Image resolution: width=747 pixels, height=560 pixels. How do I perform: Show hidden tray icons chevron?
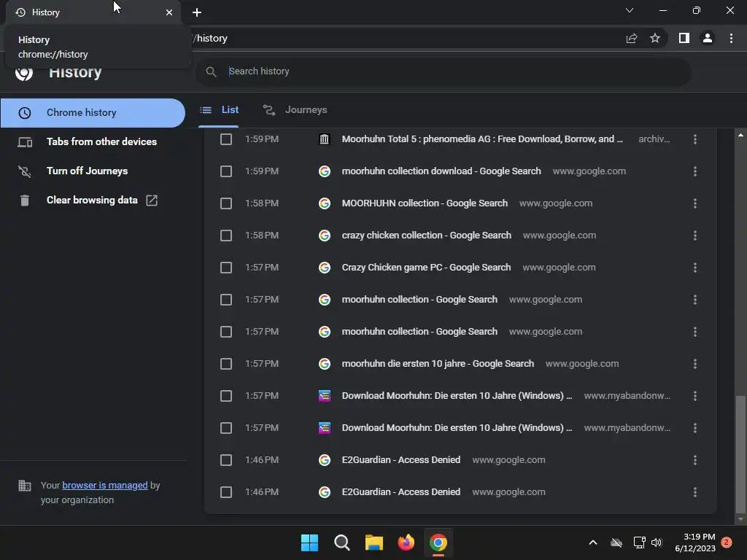(593, 542)
